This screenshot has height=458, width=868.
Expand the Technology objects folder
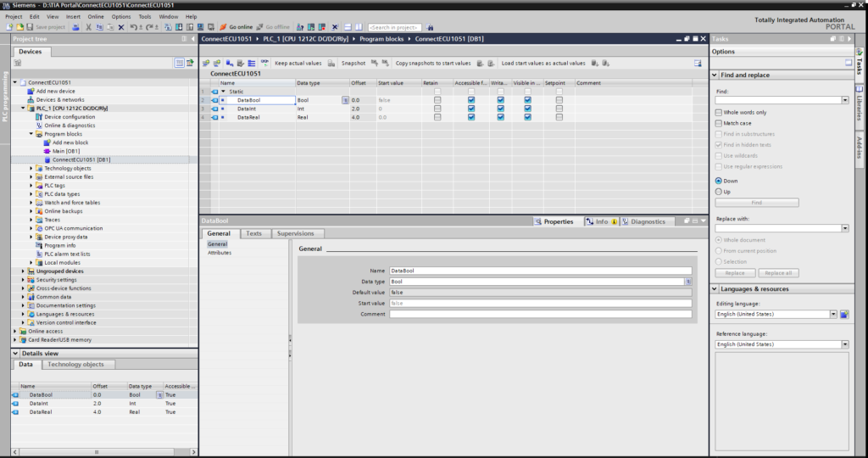31,169
